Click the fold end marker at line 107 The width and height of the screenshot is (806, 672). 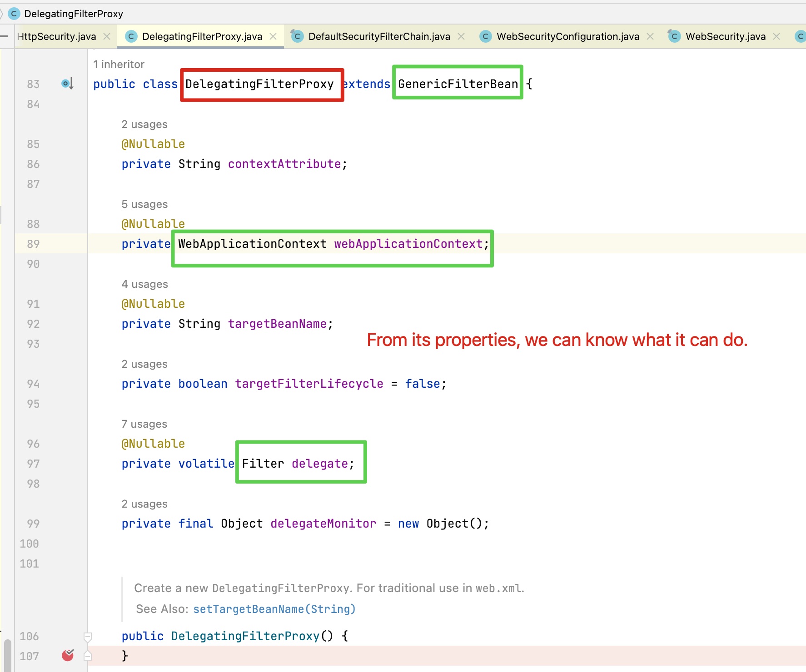point(88,656)
